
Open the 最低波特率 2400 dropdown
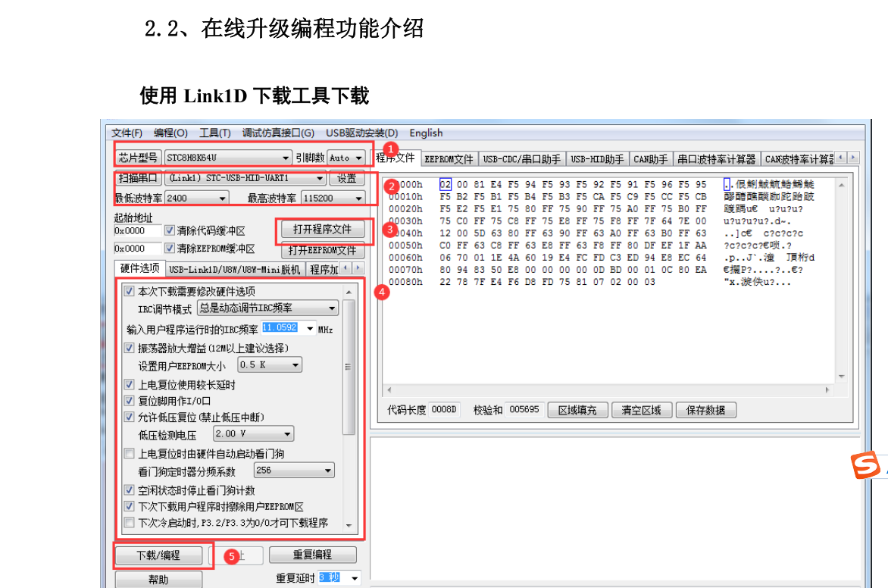223,199
